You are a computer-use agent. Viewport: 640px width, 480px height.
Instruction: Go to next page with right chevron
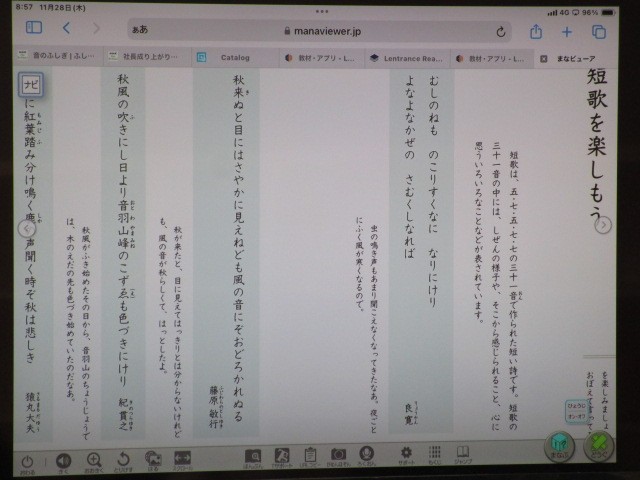point(603,225)
